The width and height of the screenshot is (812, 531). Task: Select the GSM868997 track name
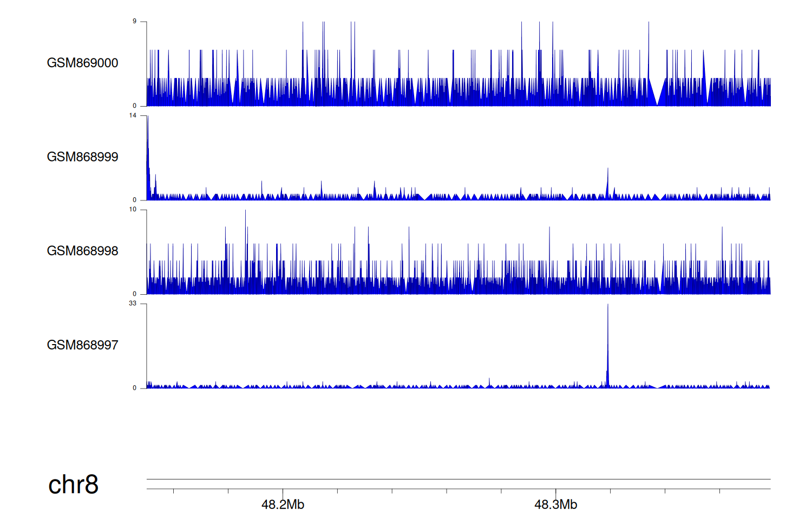click(x=82, y=345)
